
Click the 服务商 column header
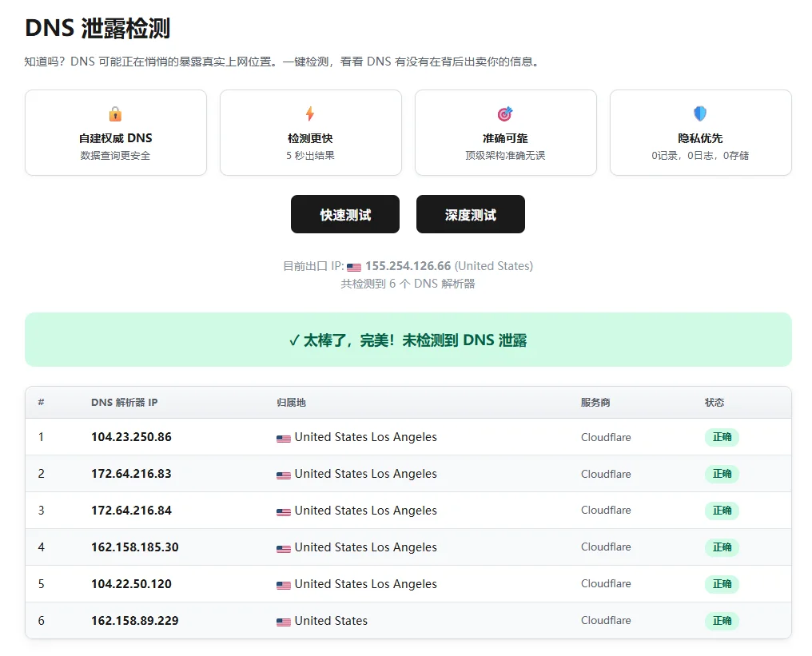tap(595, 402)
